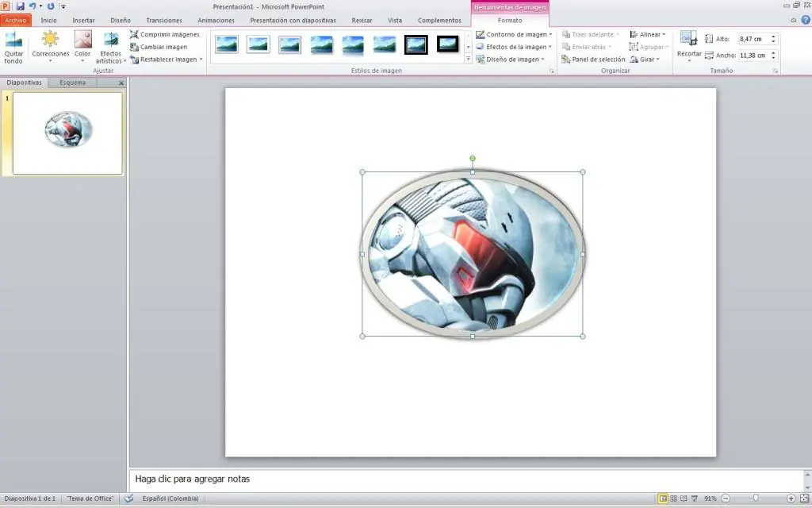The height and width of the screenshot is (508, 812).
Task: Click the "Tema de Office" status entry
Action: pyautogui.click(x=90, y=498)
